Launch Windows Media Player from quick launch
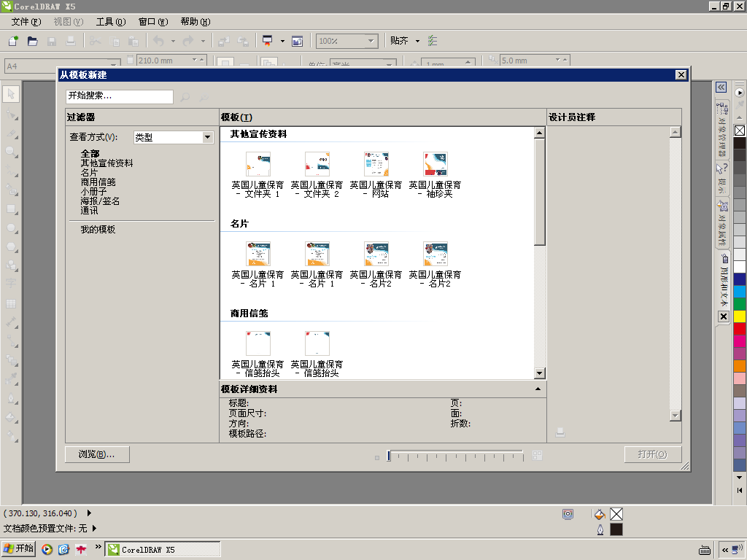 tap(47, 550)
